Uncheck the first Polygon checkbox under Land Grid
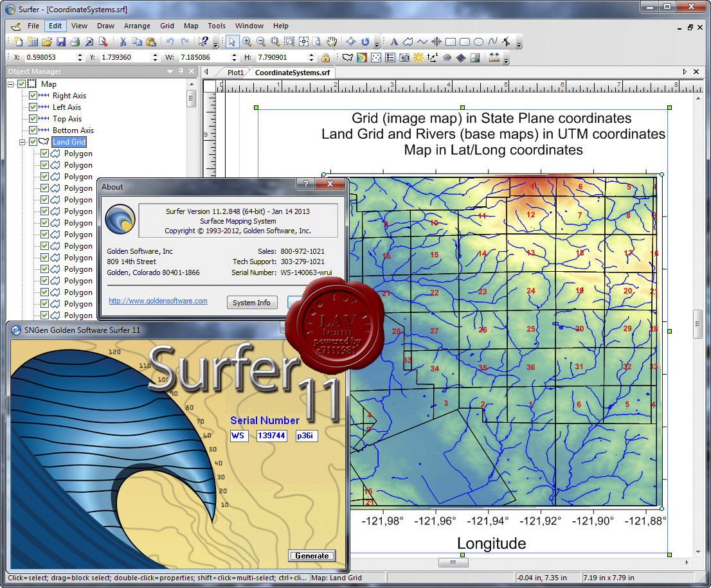The width and height of the screenshot is (711, 588). pyautogui.click(x=44, y=153)
